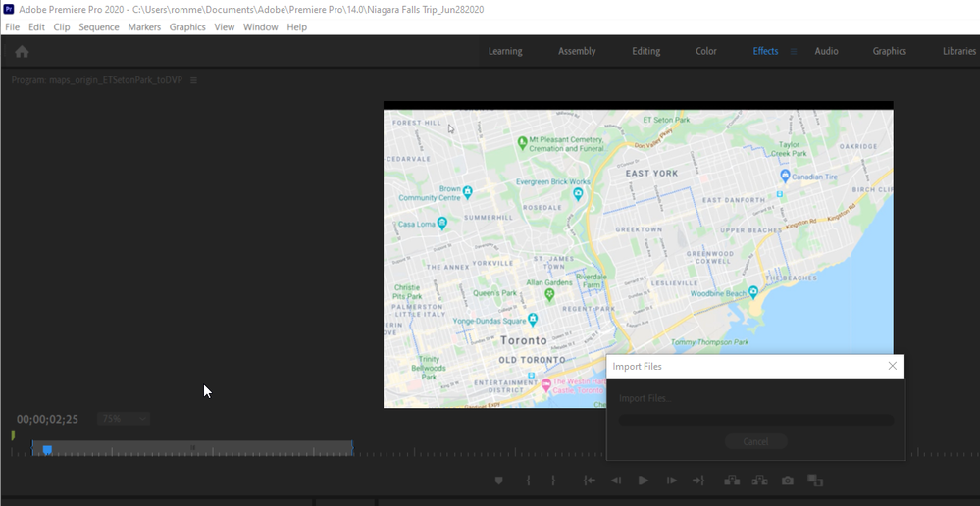The height and width of the screenshot is (506, 980).
Task: Switch to the Assembly workspace
Action: 577,51
